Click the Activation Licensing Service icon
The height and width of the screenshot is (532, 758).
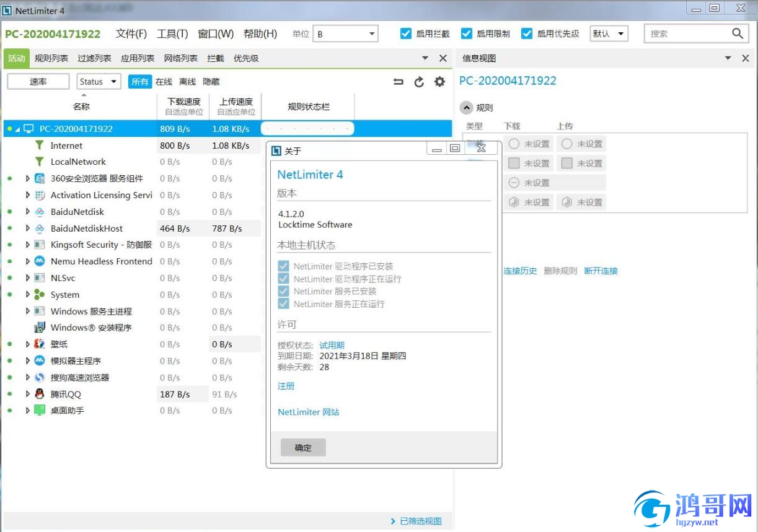click(x=40, y=195)
